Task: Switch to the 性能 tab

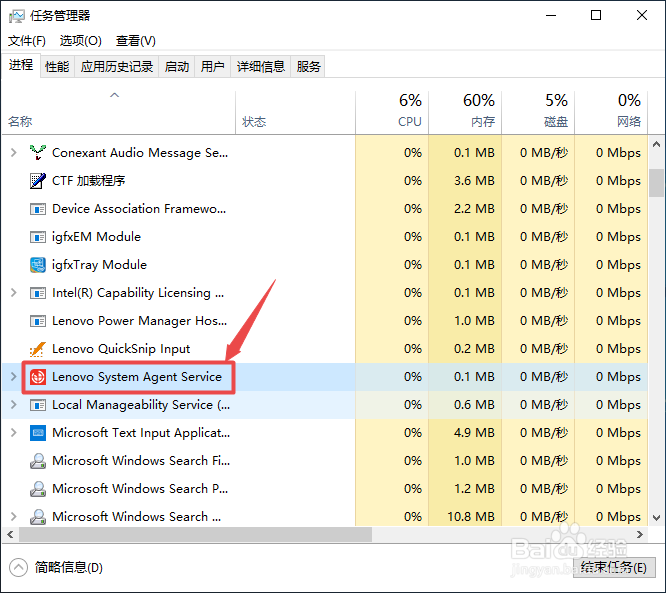Action: [x=57, y=67]
